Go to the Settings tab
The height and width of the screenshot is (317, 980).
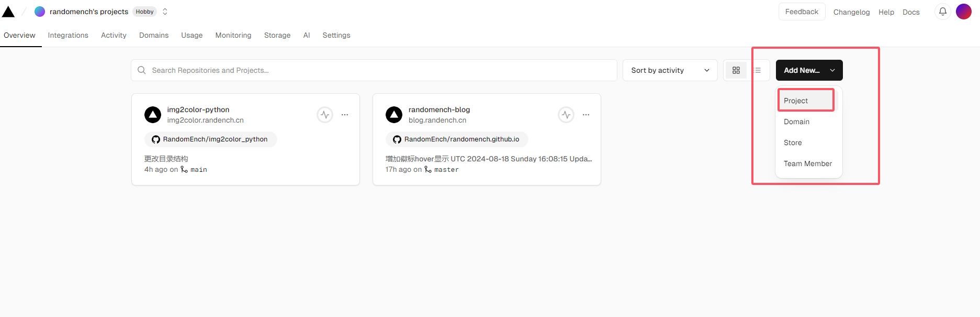(336, 35)
